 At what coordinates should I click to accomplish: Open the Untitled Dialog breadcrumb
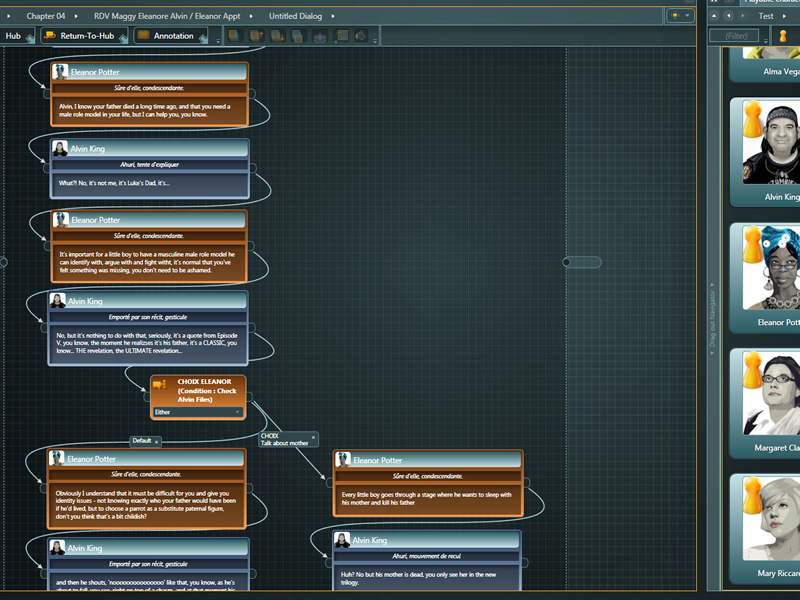[295, 16]
